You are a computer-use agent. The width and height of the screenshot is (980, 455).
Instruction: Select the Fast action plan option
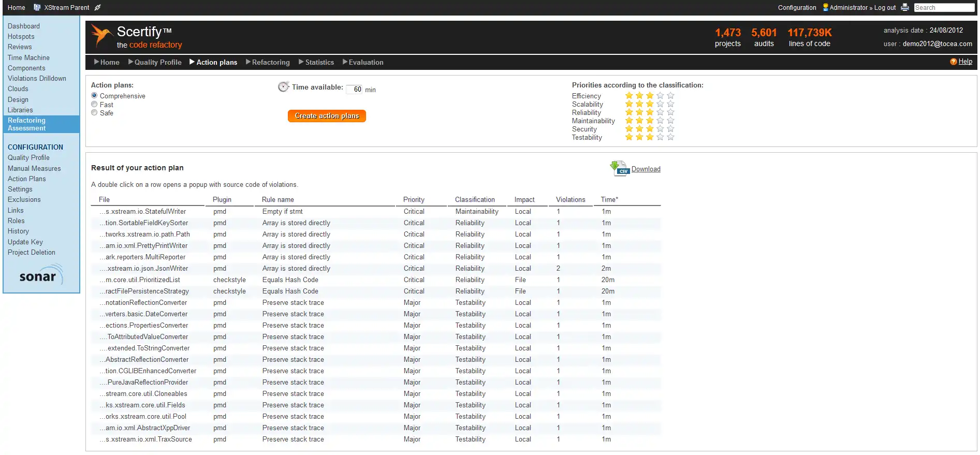pyautogui.click(x=94, y=104)
